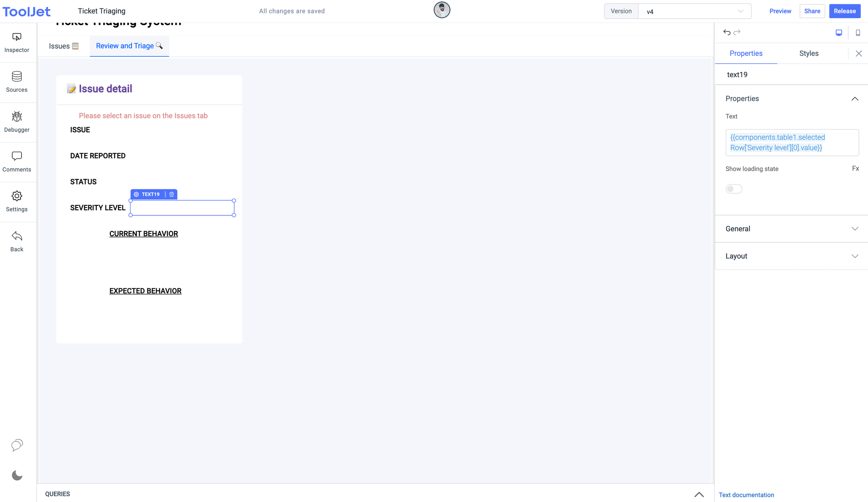The image size is (868, 502).
Task: Open the Settings gear in sidebar
Action: [17, 196]
